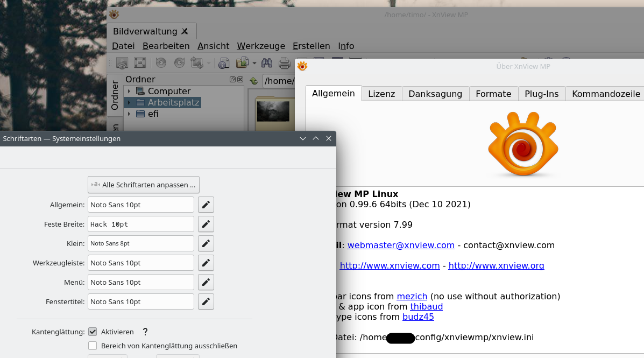This screenshot has height=358, width=644.
Task: Float the Ordner panel via undock icon
Action: 232,79
